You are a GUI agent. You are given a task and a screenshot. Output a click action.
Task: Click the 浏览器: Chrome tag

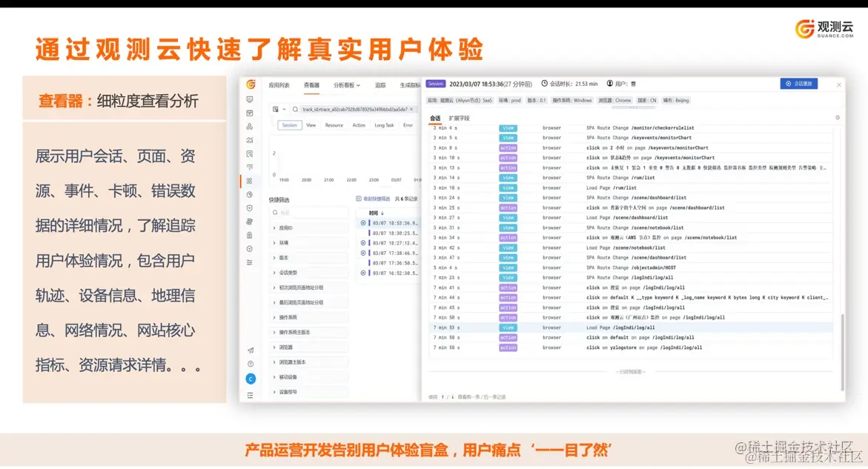(615, 101)
